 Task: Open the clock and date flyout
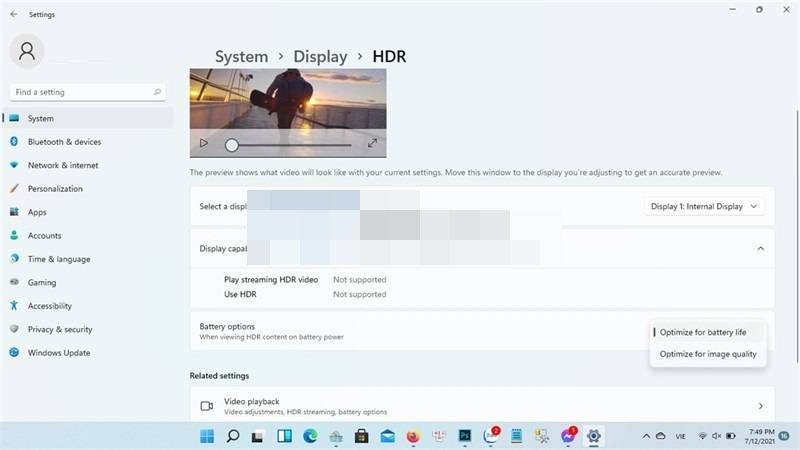point(760,436)
